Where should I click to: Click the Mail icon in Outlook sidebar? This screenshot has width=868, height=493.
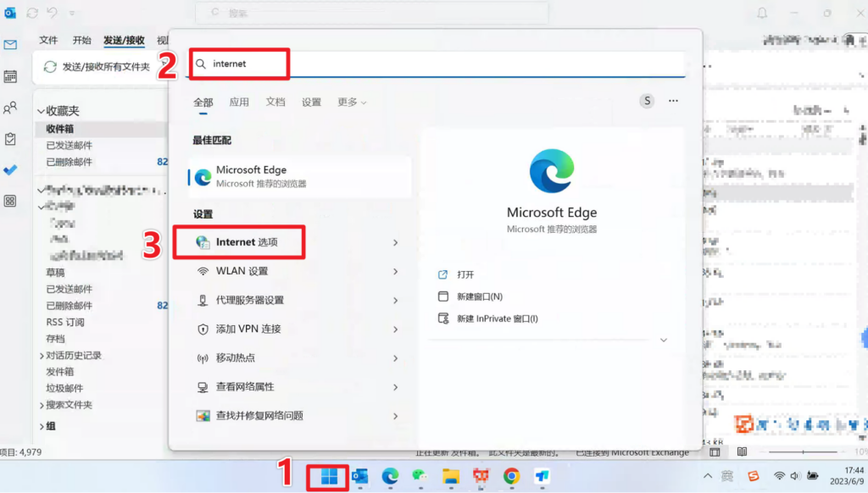pyautogui.click(x=10, y=45)
